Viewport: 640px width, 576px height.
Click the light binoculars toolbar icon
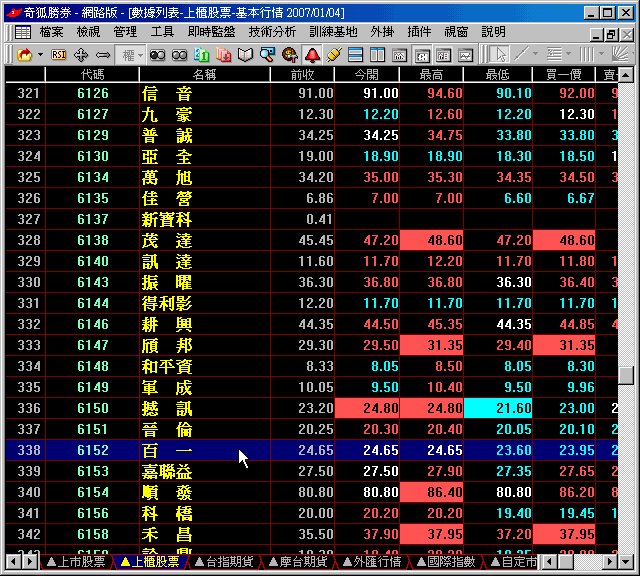[179, 55]
